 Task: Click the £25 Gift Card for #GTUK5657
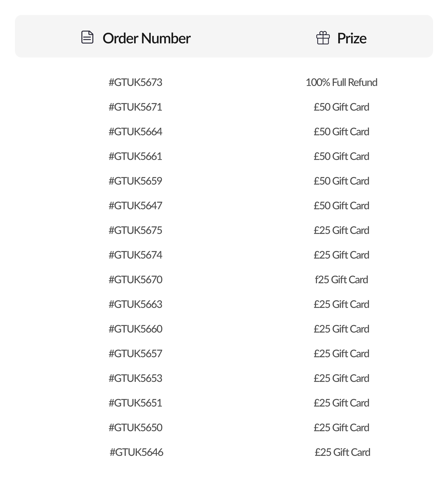pyautogui.click(x=341, y=353)
